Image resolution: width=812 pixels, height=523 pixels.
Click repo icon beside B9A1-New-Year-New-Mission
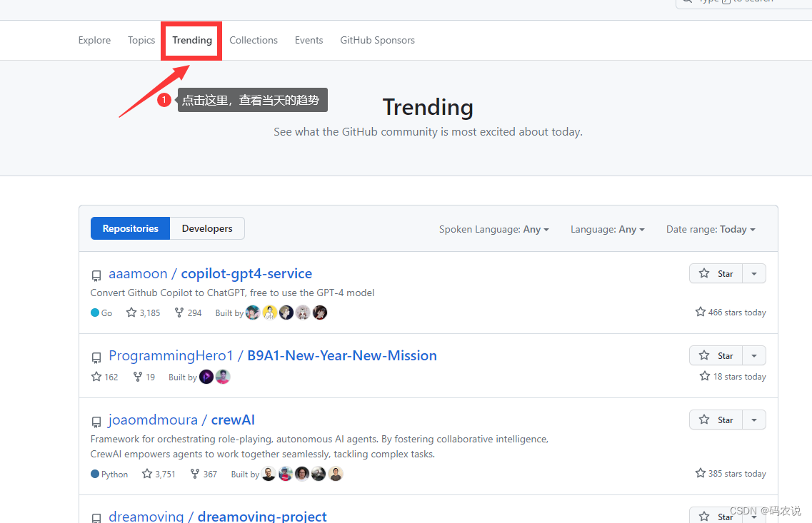coord(96,357)
